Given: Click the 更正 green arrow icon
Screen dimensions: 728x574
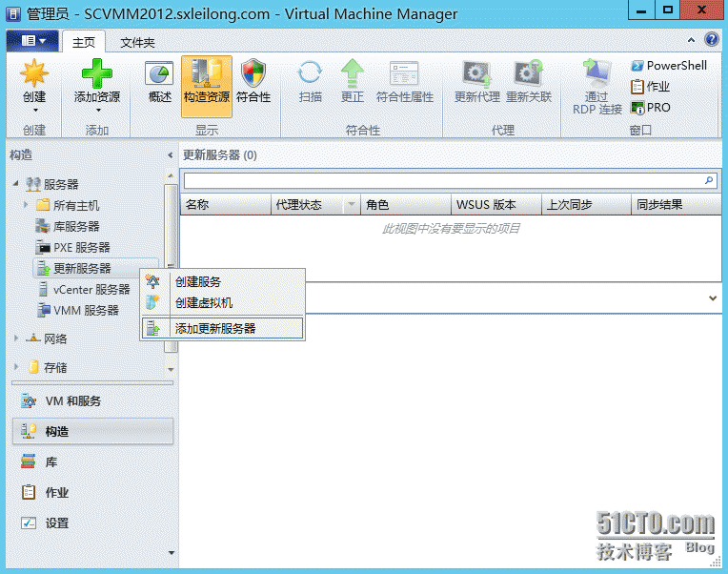Looking at the screenshot, I should tap(353, 73).
